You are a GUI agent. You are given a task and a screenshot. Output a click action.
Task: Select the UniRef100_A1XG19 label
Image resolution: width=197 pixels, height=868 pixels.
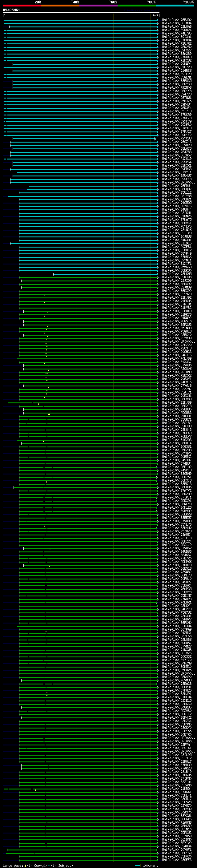(177, 159)
